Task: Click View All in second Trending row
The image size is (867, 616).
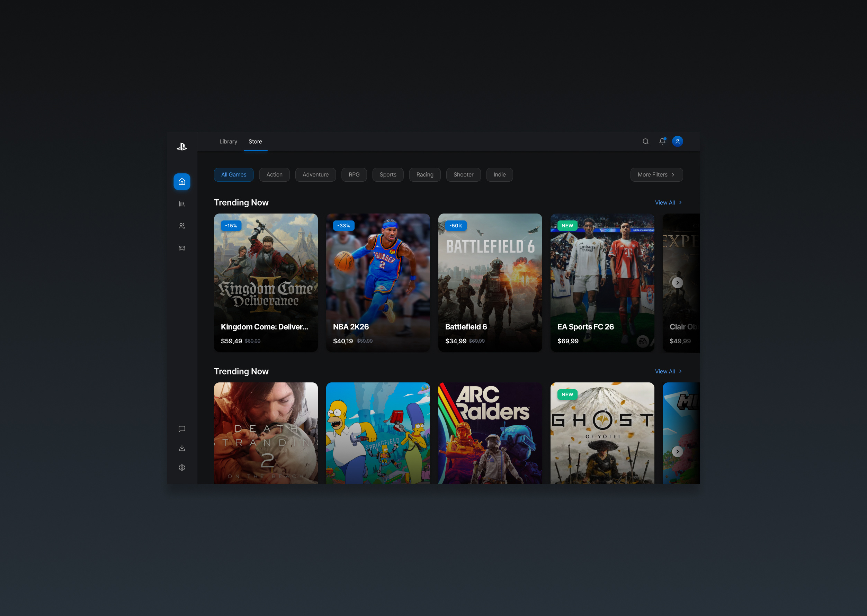Action: click(x=668, y=372)
